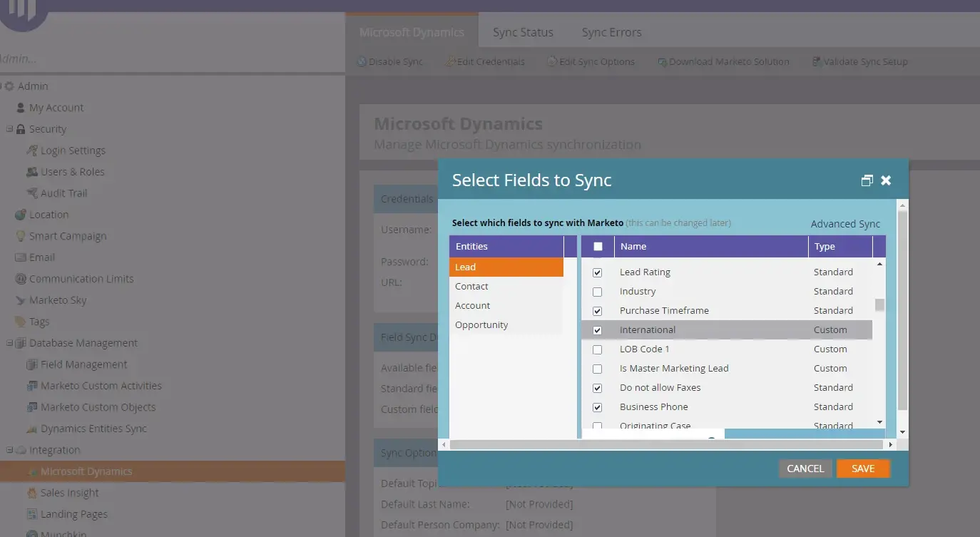Select the Account entity
Viewport: 980px width, 537px height.
click(506, 305)
